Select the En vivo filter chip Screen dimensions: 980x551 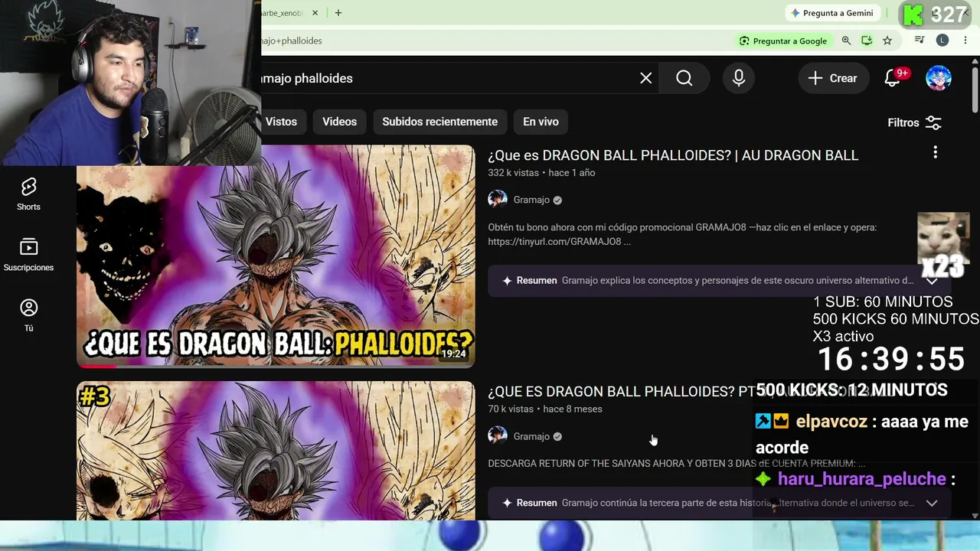[541, 122]
